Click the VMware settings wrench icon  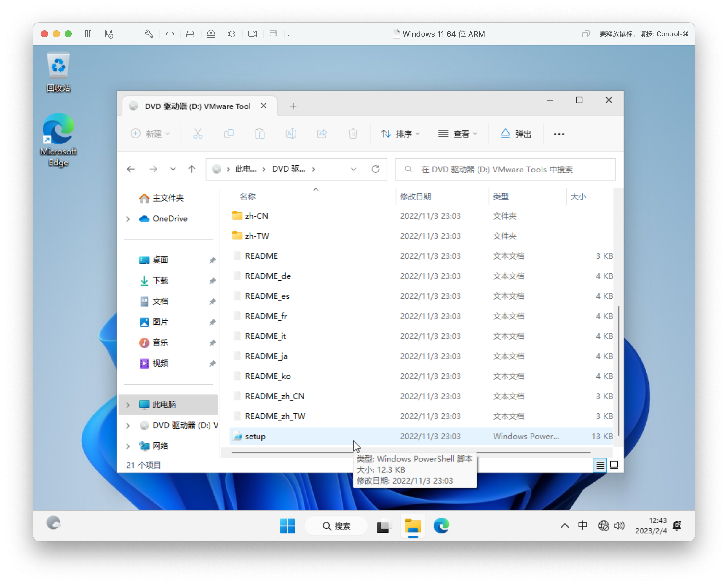[149, 34]
